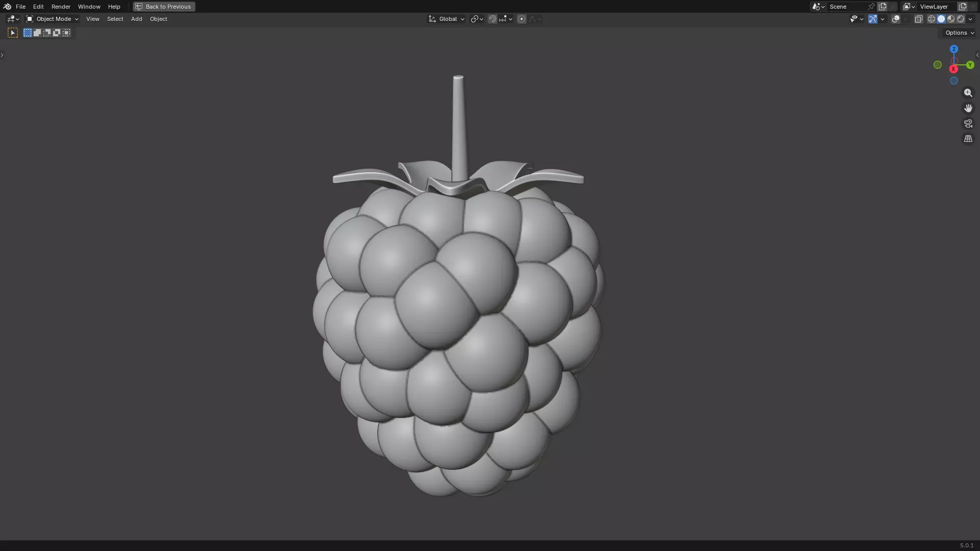This screenshot has height=551, width=980.
Task: Click the negative Z axis gizmo circle
Action: point(954,81)
